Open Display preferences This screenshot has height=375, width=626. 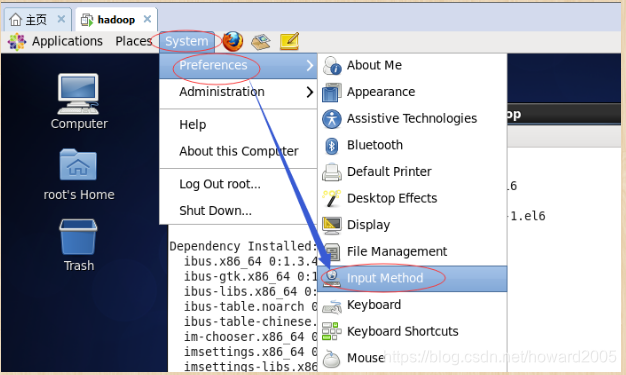[412, 225]
